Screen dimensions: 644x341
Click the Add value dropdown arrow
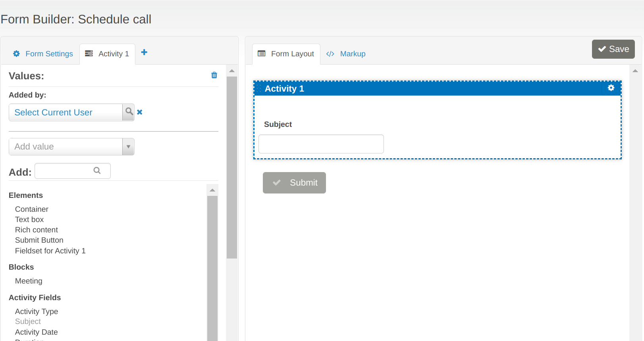pyautogui.click(x=128, y=147)
